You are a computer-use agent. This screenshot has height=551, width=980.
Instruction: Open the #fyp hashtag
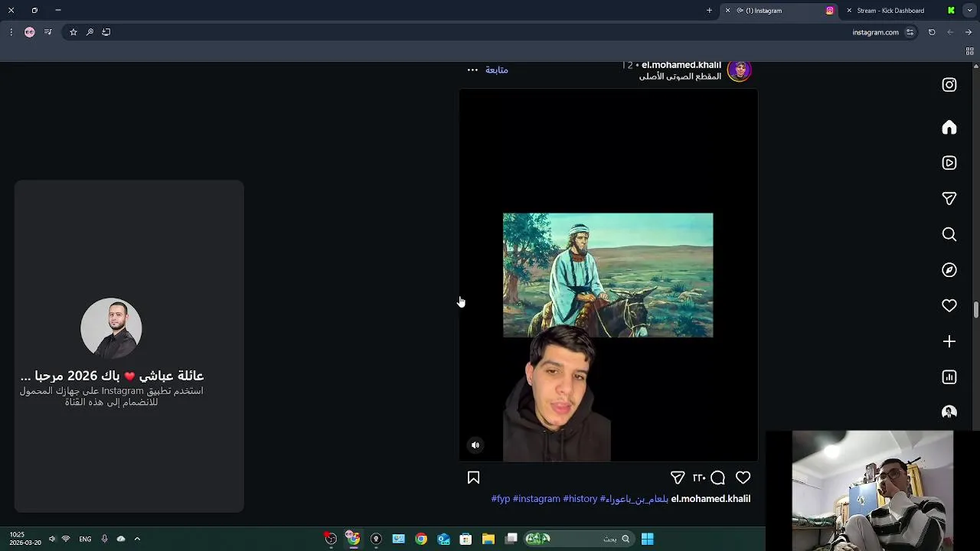(501, 499)
